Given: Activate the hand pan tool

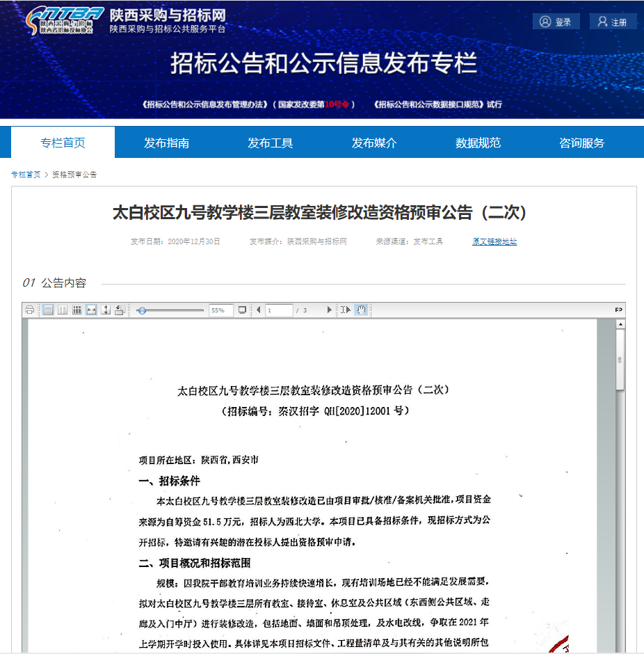Looking at the screenshot, I should pos(361,310).
